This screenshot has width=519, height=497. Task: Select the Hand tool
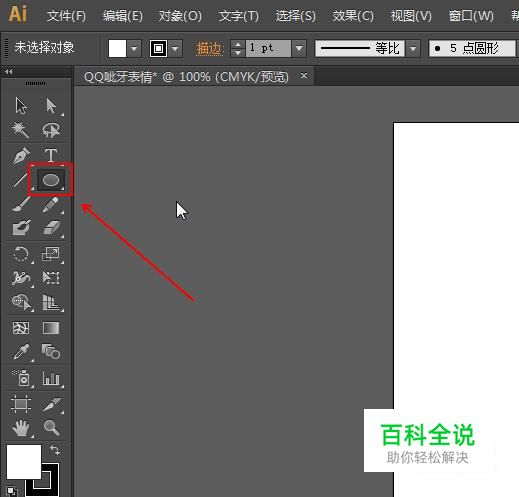(21, 428)
